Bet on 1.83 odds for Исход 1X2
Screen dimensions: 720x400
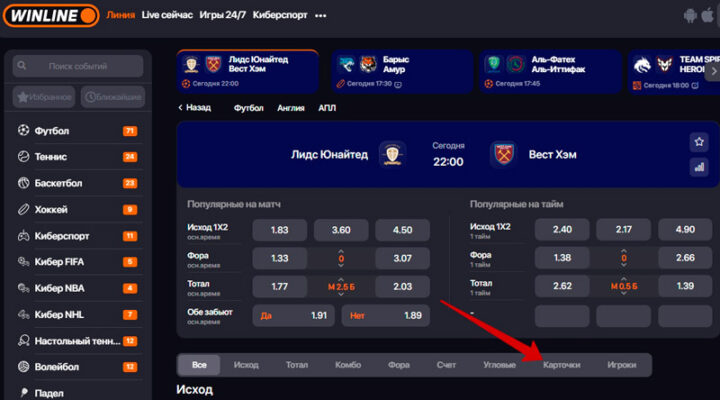click(x=280, y=230)
